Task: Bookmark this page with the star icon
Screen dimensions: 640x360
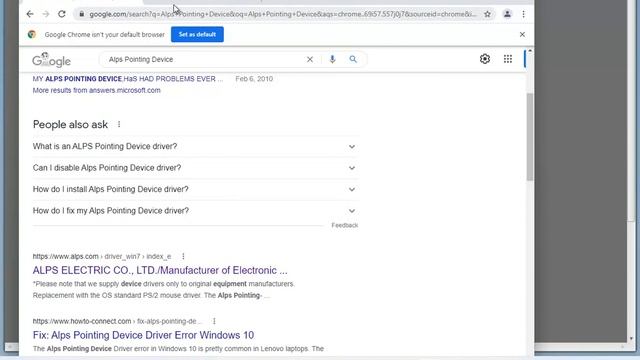Action: (487, 14)
